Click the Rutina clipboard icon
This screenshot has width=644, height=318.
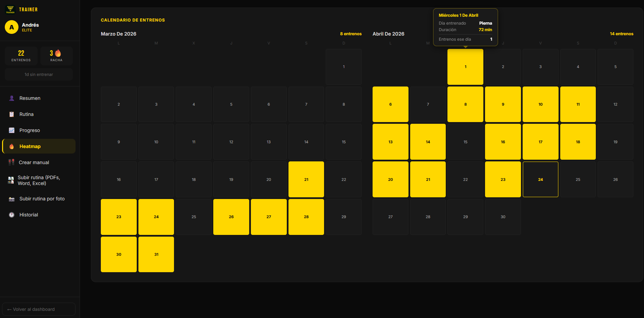pos(12,114)
